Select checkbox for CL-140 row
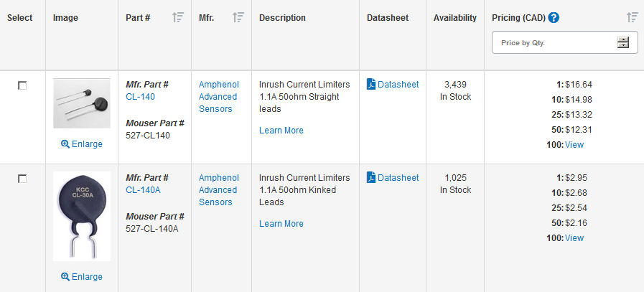Viewport: 644px width, 292px height. [x=22, y=85]
